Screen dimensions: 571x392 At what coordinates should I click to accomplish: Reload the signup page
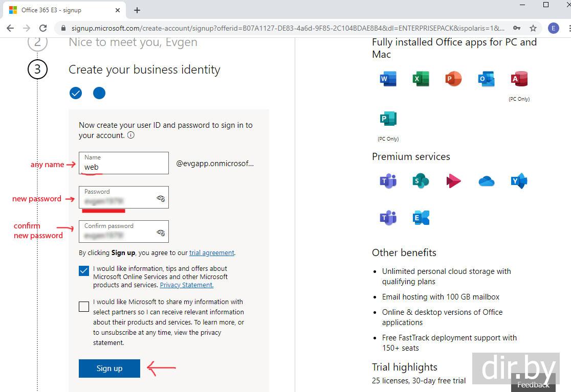(x=43, y=28)
